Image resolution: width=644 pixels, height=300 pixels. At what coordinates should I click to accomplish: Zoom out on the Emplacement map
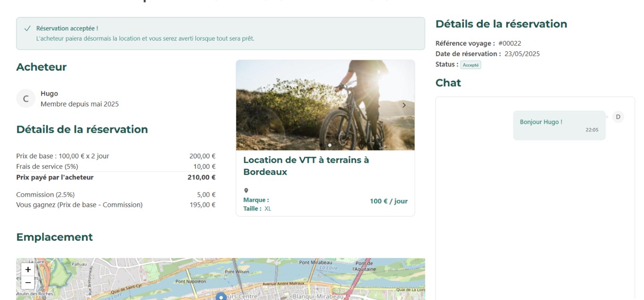tap(28, 283)
